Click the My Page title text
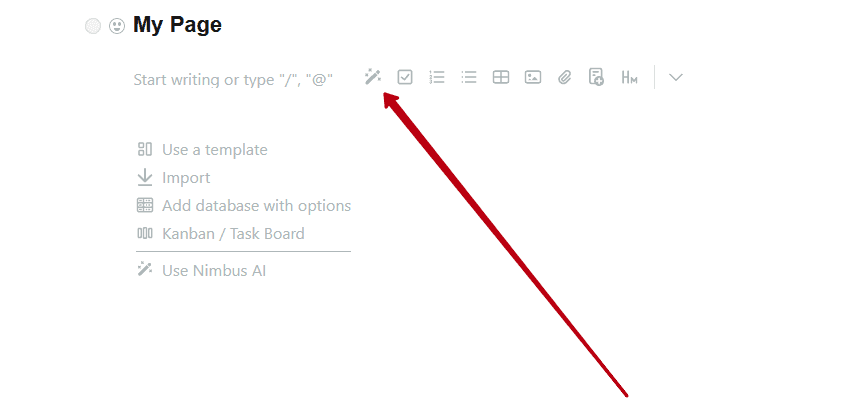Viewport: 843px width, 418px height. [177, 25]
